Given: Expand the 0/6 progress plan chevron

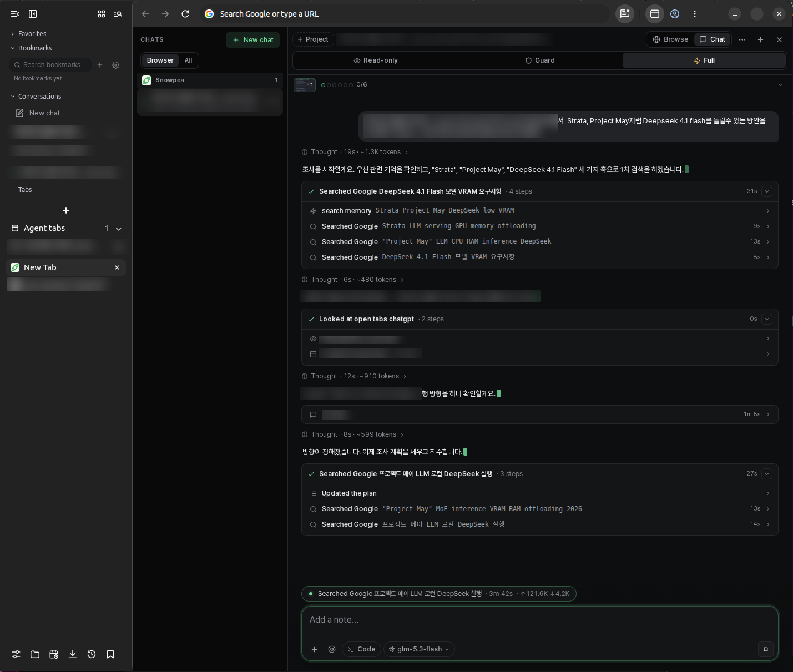Looking at the screenshot, I should [781, 85].
